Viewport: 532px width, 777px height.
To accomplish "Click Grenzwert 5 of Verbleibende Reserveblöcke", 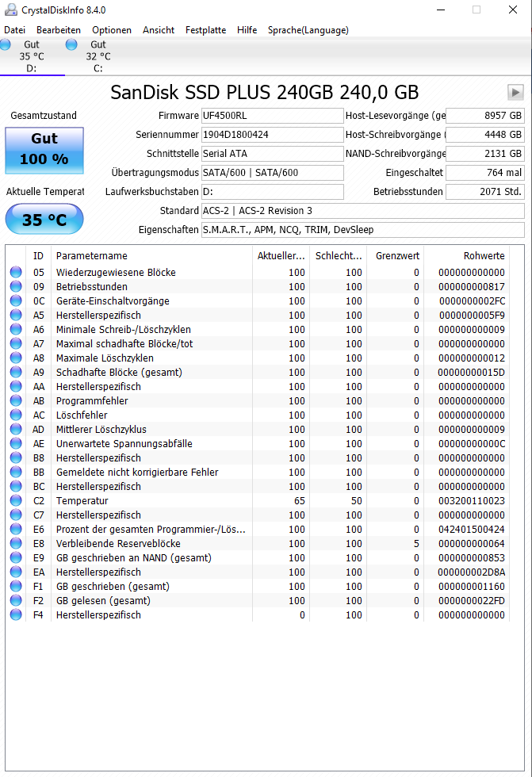I will pyautogui.click(x=416, y=544).
